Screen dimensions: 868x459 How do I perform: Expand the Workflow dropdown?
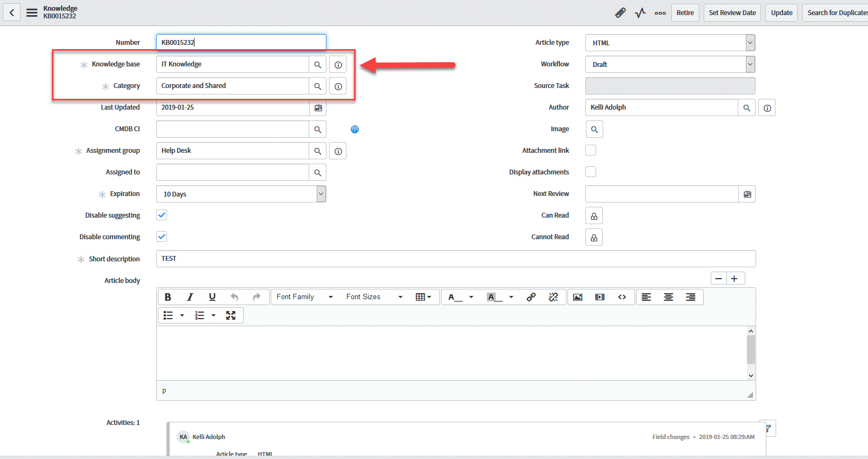point(670,64)
